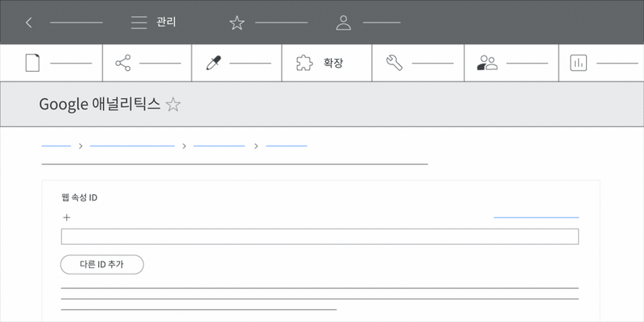Click the second breadcrumb link
Viewport: 644px width, 322px height.
point(132,146)
